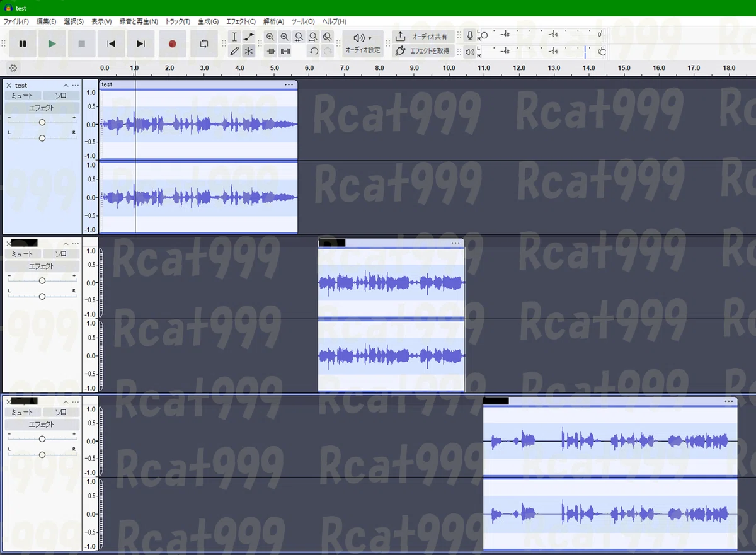Click the microphone record meter icon

click(x=470, y=35)
